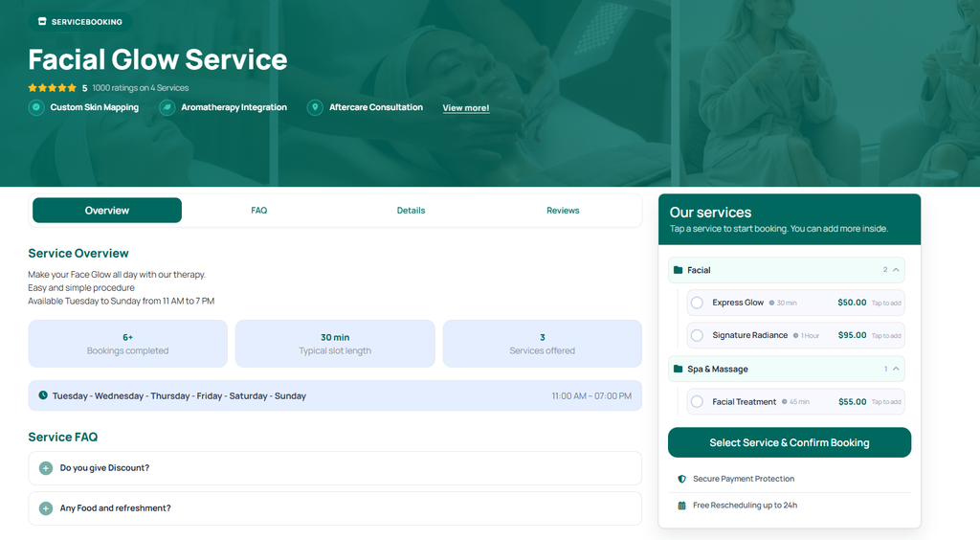Screen dimensions: 980x540
Task: Click the Secure Payment shield icon
Action: pyautogui.click(x=681, y=479)
